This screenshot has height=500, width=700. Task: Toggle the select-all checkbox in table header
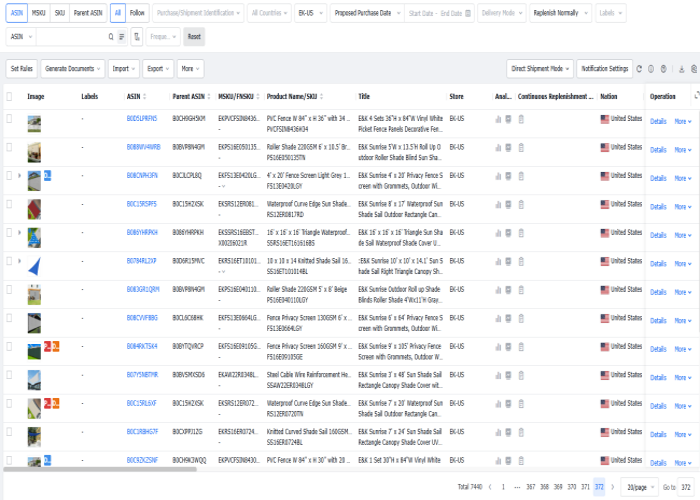pos(9,96)
